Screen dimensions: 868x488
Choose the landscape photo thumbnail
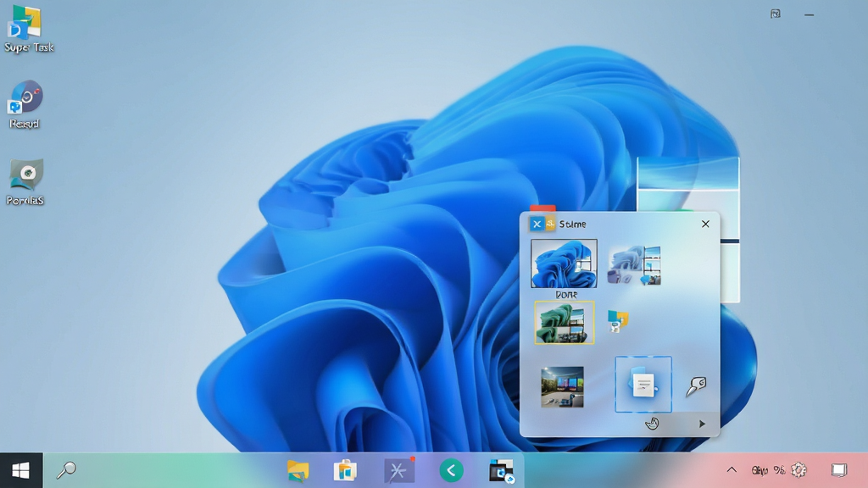(562, 386)
